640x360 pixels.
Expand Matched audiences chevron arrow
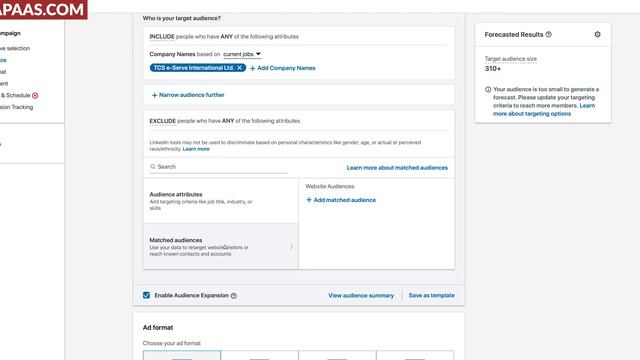pyautogui.click(x=291, y=247)
